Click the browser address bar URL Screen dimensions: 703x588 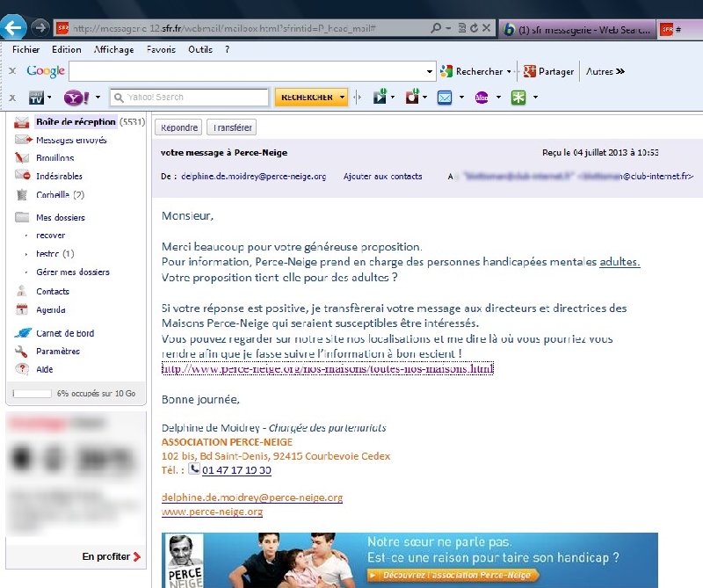pyautogui.click(x=224, y=28)
